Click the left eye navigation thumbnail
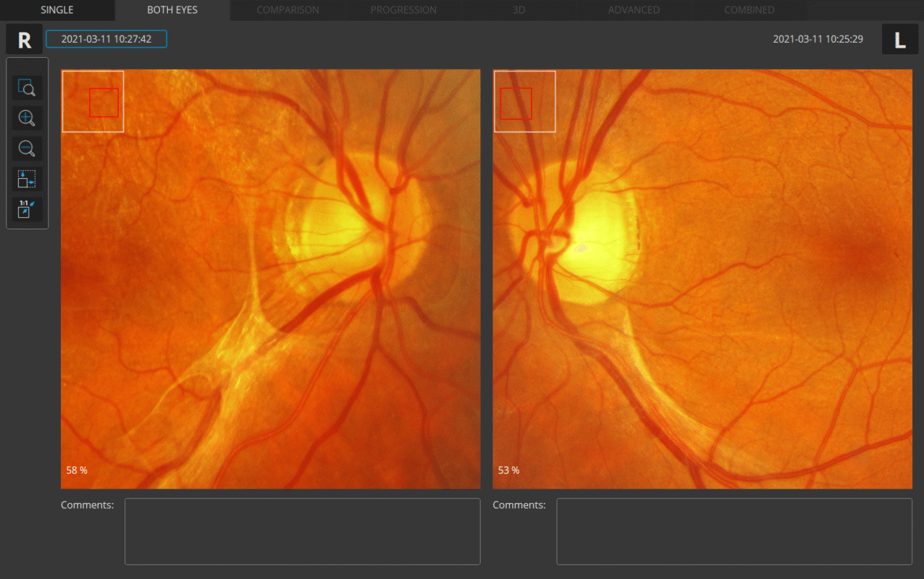Viewport: 924px width, 579px height. (x=525, y=101)
